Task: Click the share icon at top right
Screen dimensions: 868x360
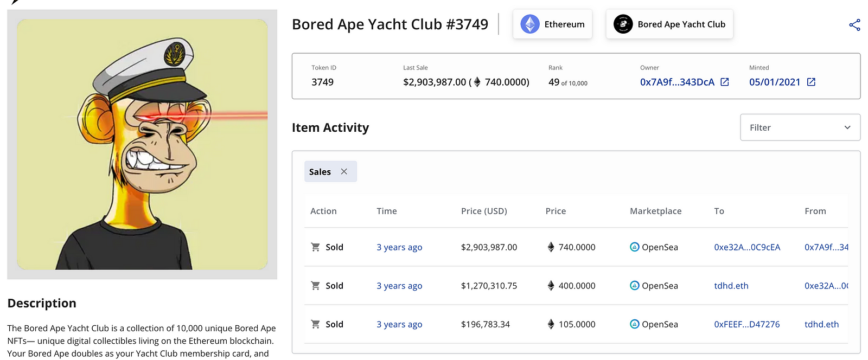Action: (x=854, y=25)
